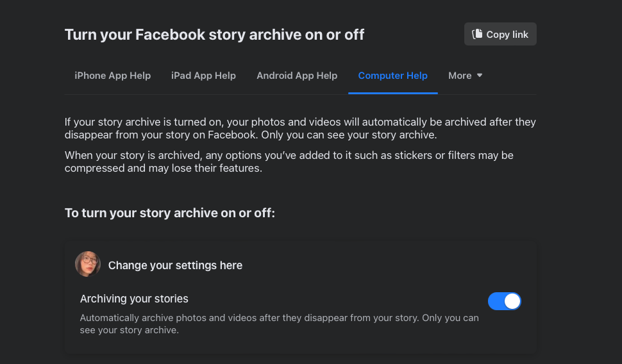
Task: Click the page title about story archive
Action: coord(214,35)
